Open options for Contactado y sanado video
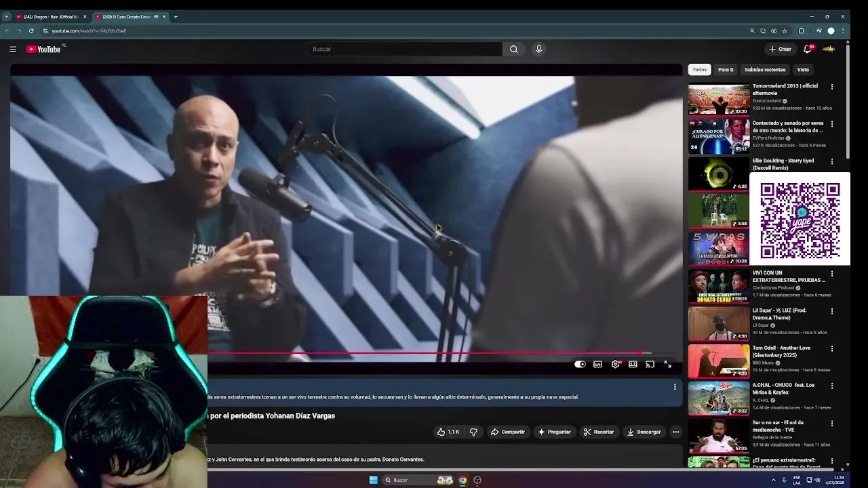Image resolution: width=868 pixels, height=488 pixels. click(x=832, y=124)
